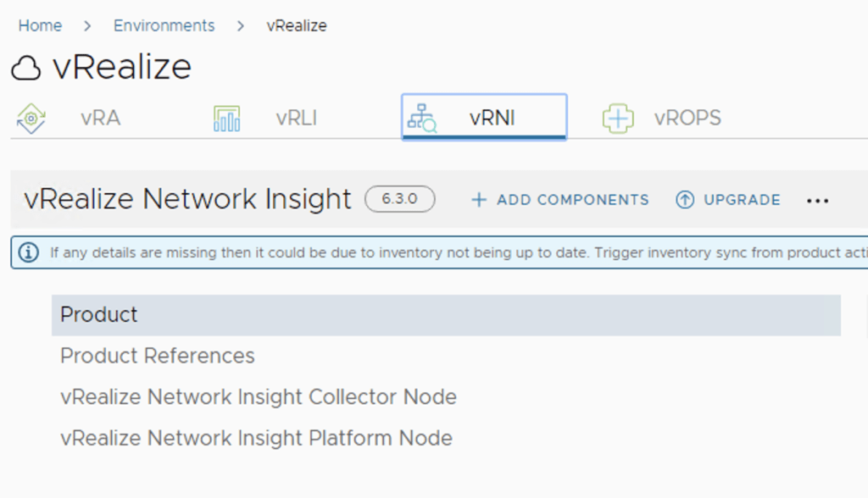Open vRealize Network Insight Platform Node
Image resolution: width=868 pixels, height=498 pixels.
pyautogui.click(x=256, y=438)
